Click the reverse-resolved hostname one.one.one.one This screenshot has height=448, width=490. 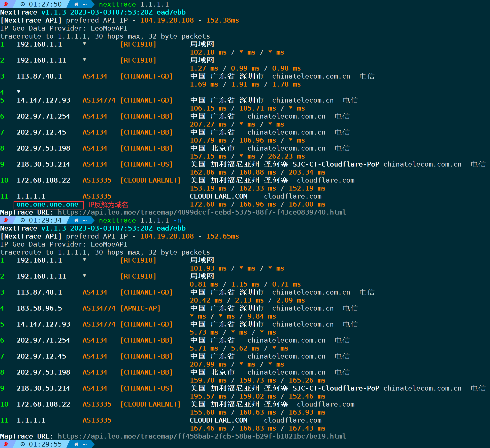click(x=47, y=204)
